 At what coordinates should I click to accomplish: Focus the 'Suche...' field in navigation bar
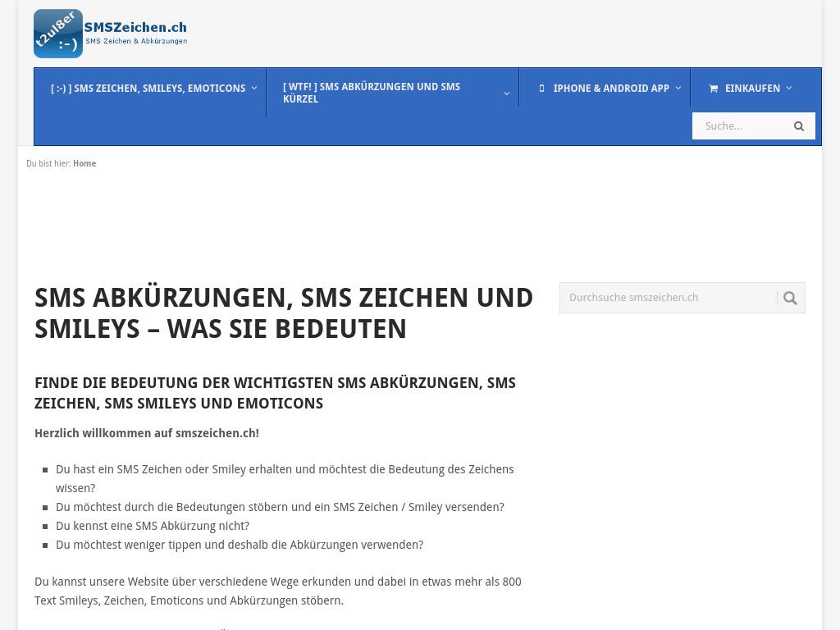coord(738,126)
